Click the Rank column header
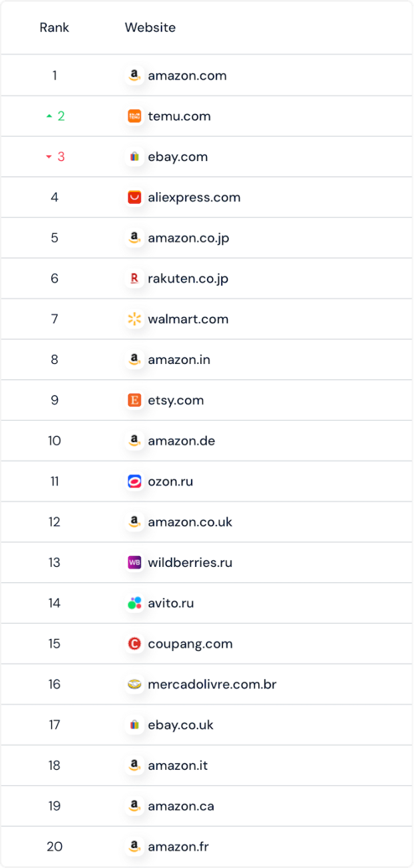 coord(54,27)
